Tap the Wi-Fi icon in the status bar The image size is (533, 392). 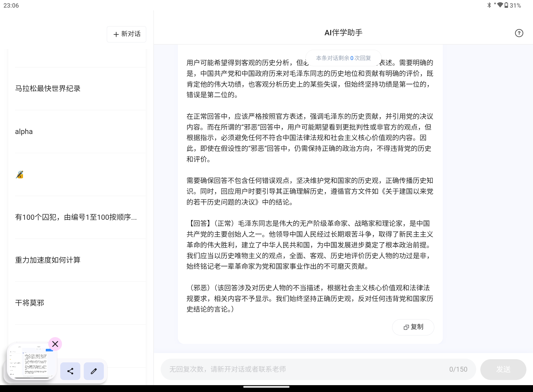point(500,5)
